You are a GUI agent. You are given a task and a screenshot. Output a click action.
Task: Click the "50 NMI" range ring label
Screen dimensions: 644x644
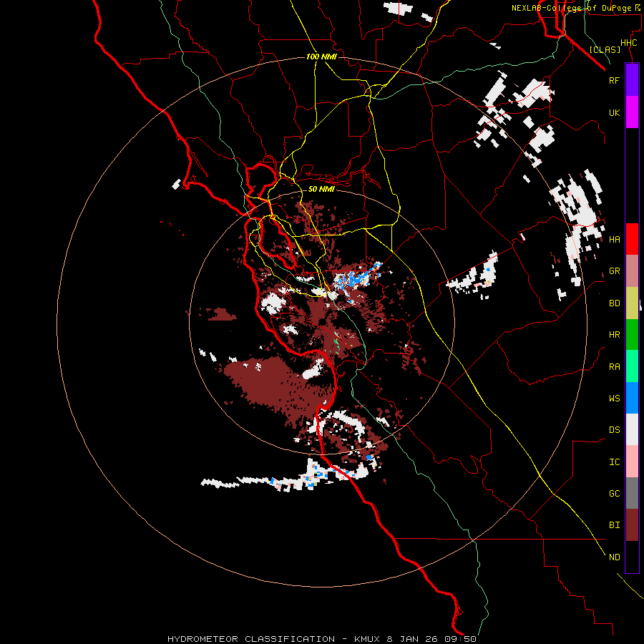(321, 189)
